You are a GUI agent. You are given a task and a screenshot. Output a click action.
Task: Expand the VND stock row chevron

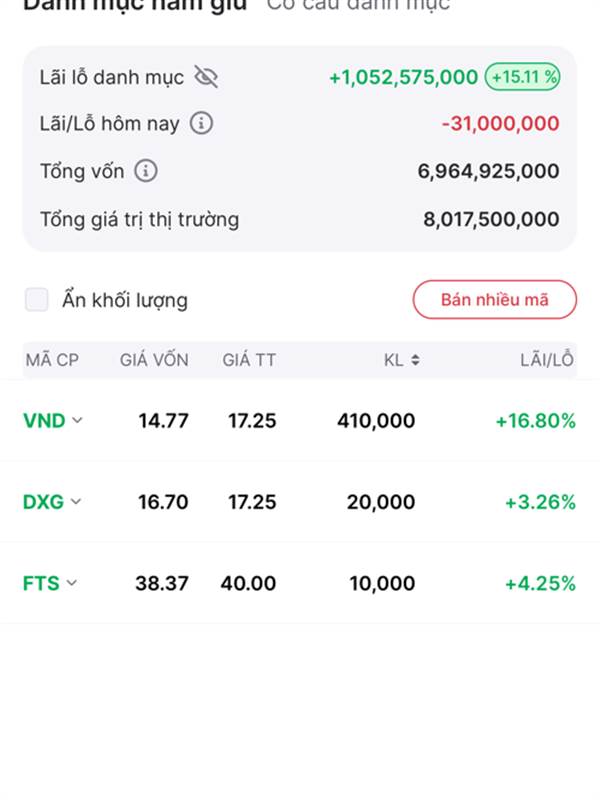(77, 420)
